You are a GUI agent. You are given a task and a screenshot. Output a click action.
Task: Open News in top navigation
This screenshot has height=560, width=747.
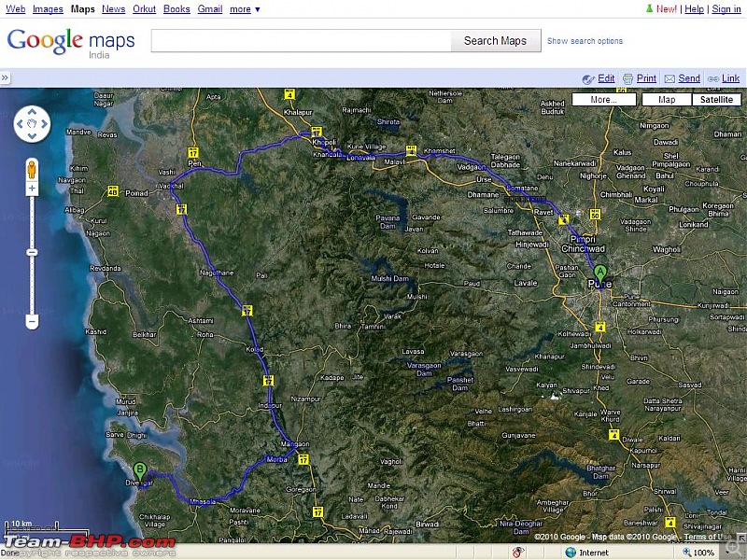113,9
